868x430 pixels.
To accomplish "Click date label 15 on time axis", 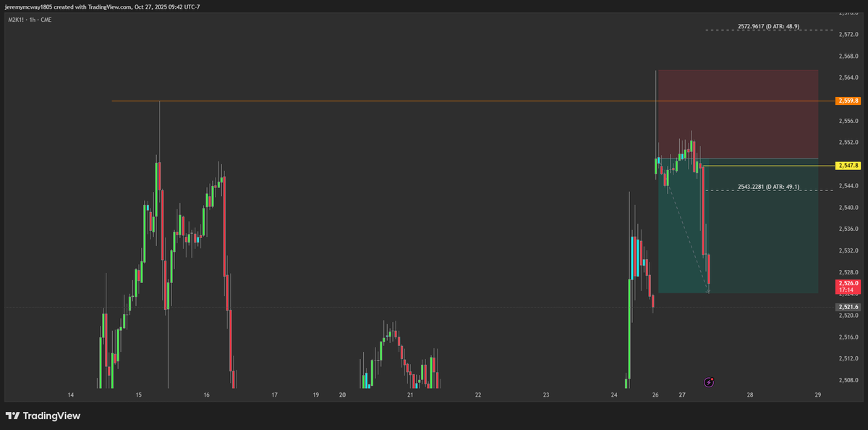I will pyautogui.click(x=138, y=395).
